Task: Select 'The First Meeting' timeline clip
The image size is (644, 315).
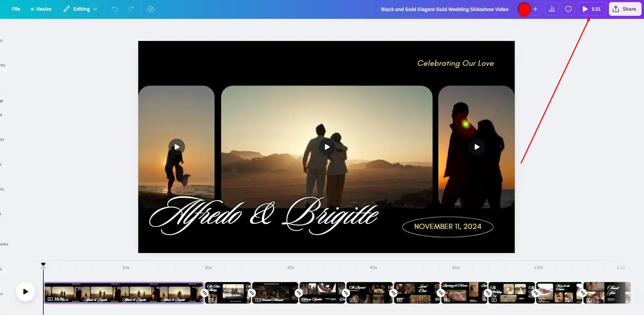Action: click(x=228, y=293)
